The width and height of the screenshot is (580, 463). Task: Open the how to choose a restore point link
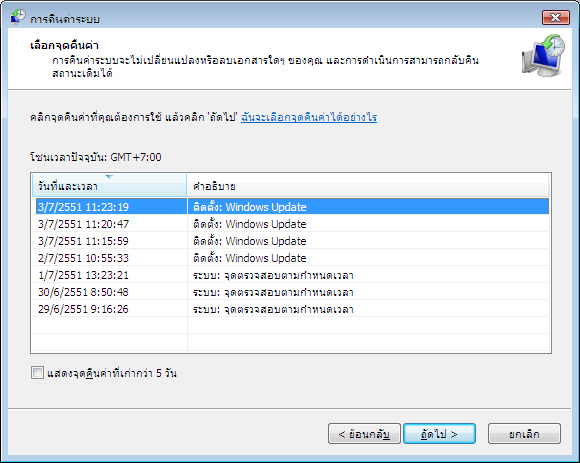309,118
